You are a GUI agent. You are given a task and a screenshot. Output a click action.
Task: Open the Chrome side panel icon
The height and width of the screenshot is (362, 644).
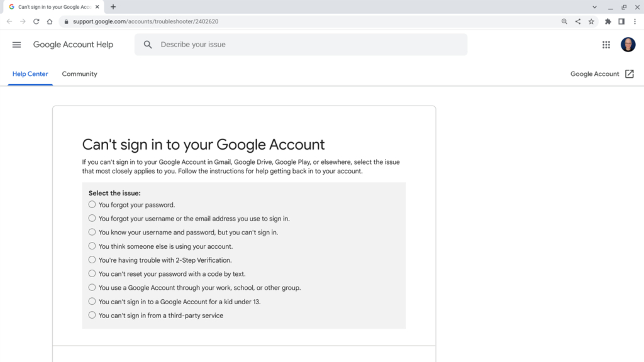coord(621,21)
